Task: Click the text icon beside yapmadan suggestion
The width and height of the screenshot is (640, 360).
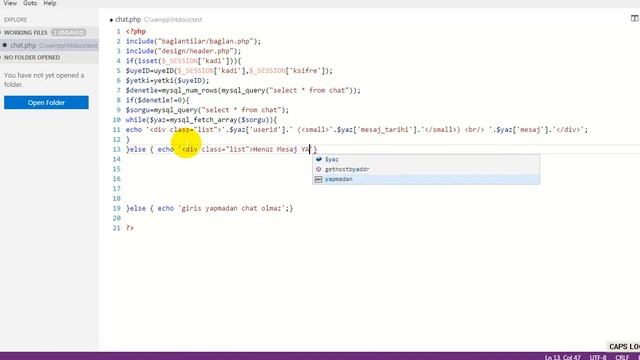Action: [x=319, y=179]
